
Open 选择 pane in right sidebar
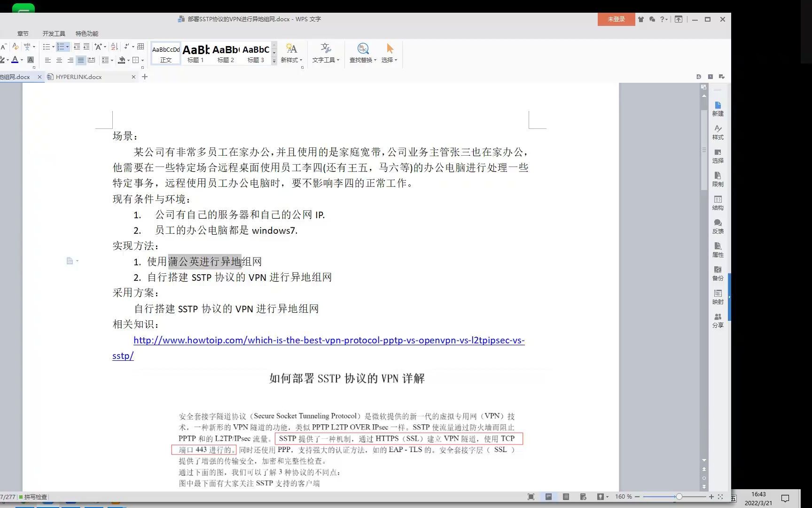point(718,156)
